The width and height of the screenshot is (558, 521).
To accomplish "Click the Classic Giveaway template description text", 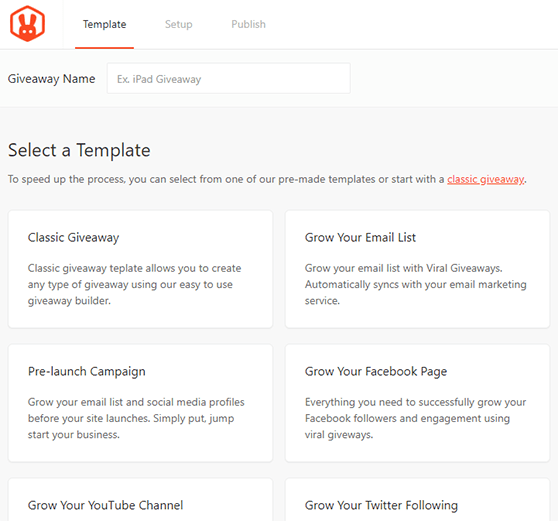I will click(x=135, y=284).
